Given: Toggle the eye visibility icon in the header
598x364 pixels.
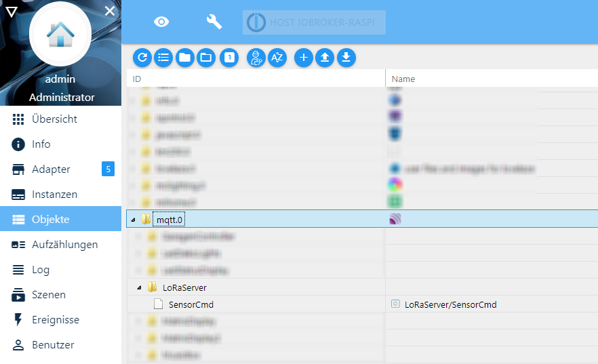Looking at the screenshot, I should [x=161, y=22].
